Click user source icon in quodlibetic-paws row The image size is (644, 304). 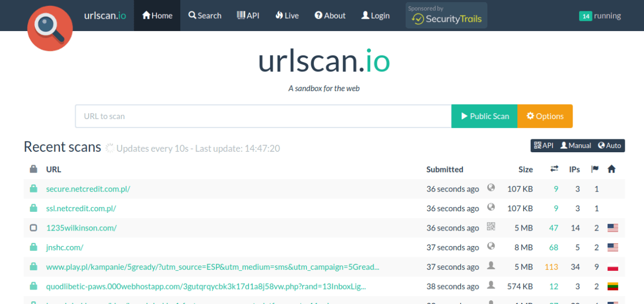point(491,285)
